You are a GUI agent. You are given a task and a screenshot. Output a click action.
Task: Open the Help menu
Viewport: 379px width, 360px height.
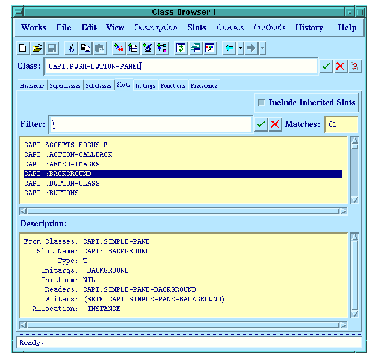tap(347, 27)
